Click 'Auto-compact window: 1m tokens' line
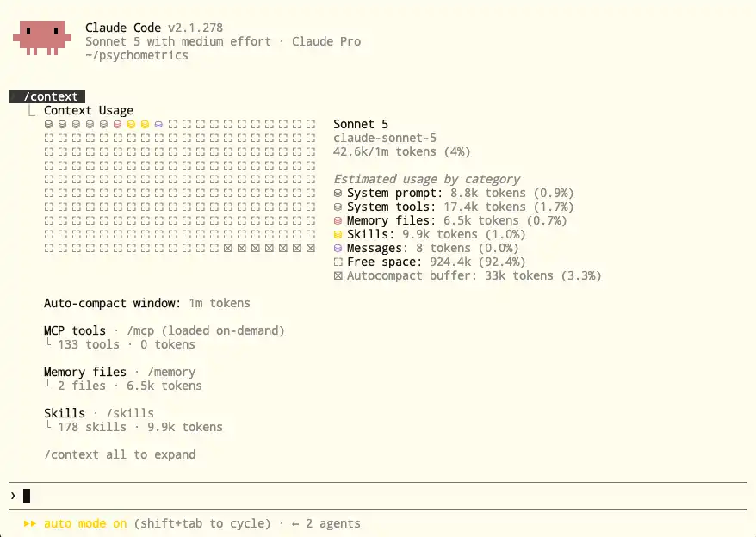756x537 pixels. (147, 303)
